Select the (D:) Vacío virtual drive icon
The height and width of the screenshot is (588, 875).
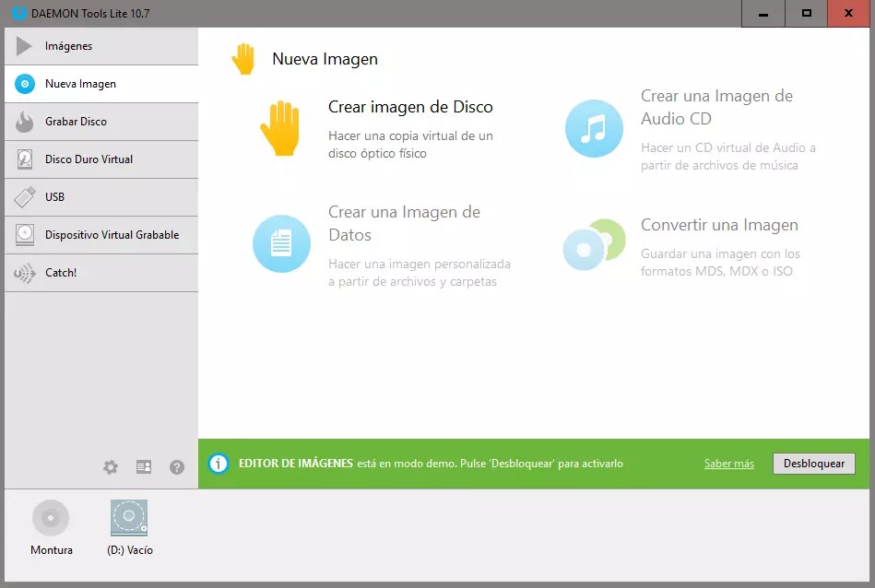click(x=129, y=518)
